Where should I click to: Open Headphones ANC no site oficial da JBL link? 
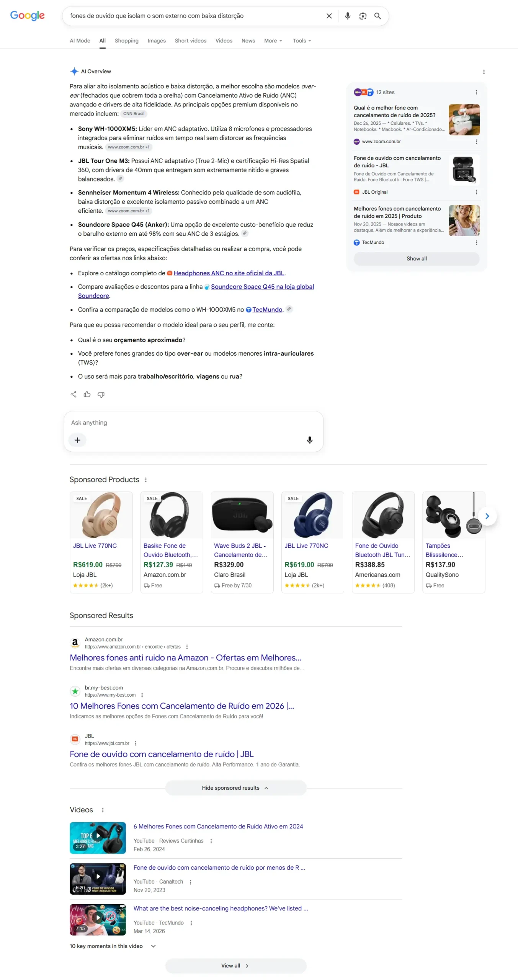tap(229, 273)
